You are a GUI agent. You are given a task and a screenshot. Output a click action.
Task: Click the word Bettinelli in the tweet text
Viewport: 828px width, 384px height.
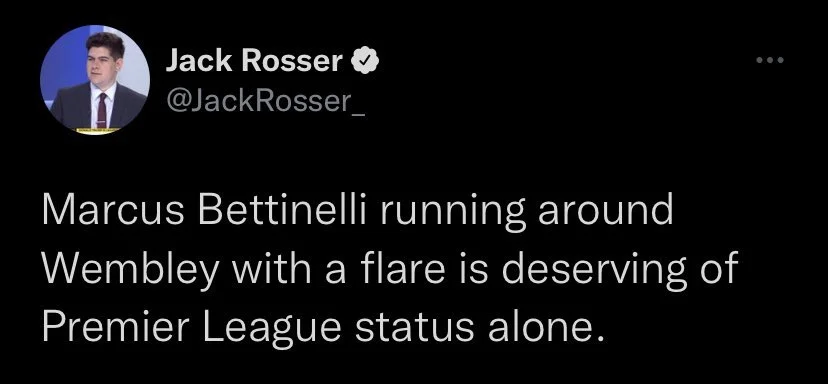click(282, 211)
